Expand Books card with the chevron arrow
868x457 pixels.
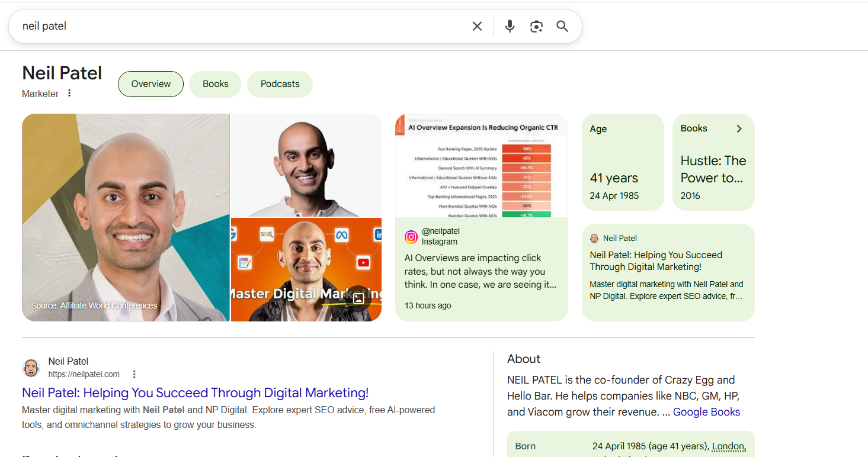[x=739, y=128]
